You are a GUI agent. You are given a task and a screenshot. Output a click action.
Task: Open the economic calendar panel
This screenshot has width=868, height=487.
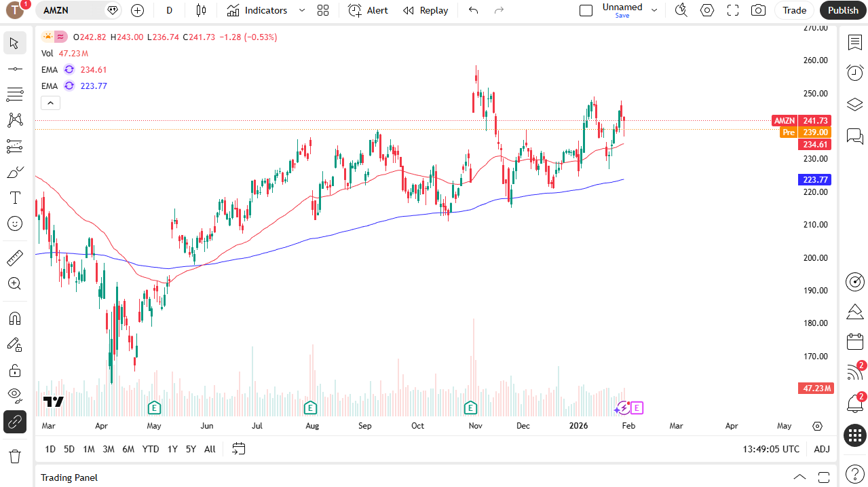[854, 342]
